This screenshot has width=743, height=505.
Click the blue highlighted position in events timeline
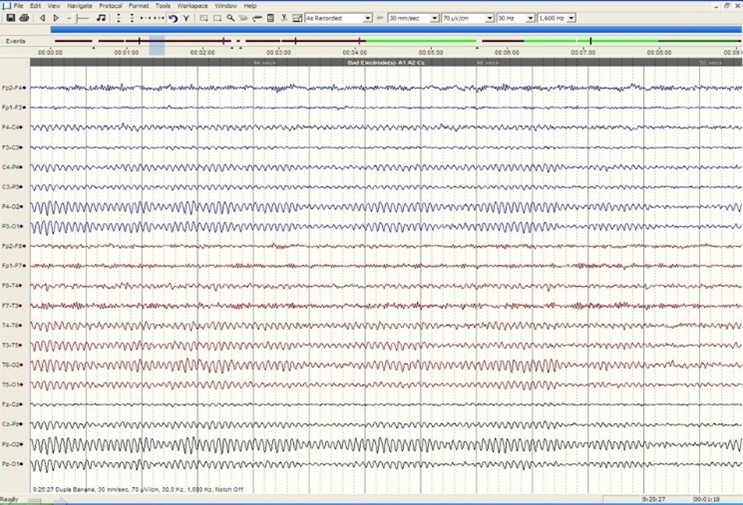tap(156, 44)
